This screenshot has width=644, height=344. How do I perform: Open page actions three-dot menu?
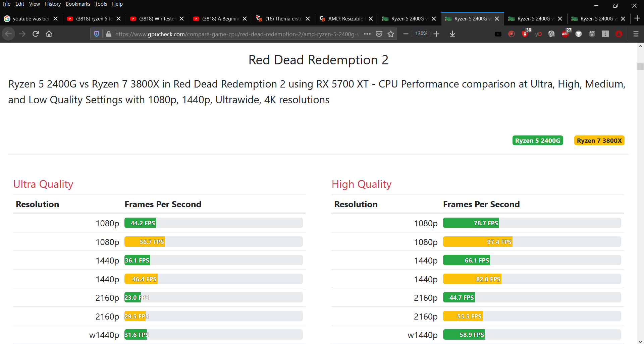pyautogui.click(x=367, y=34)
